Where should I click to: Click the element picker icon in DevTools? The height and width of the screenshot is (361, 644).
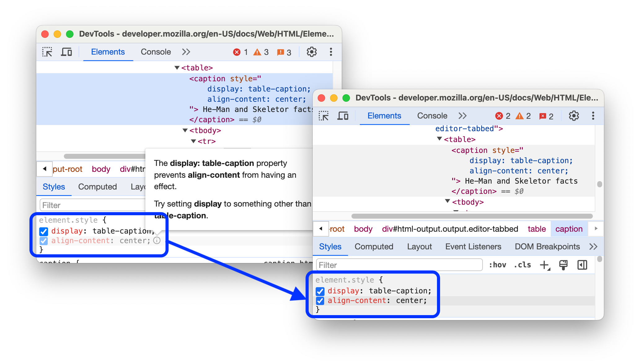(x=47, y=52)
